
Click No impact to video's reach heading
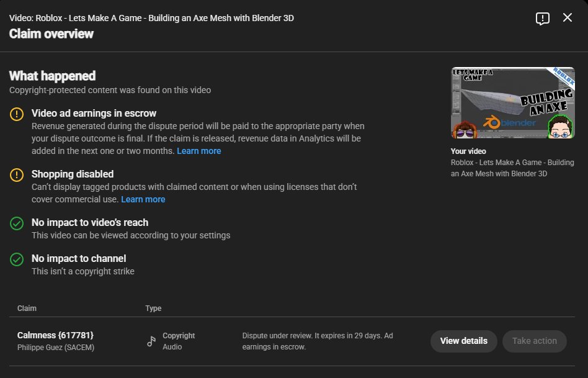tap(90, 223)
